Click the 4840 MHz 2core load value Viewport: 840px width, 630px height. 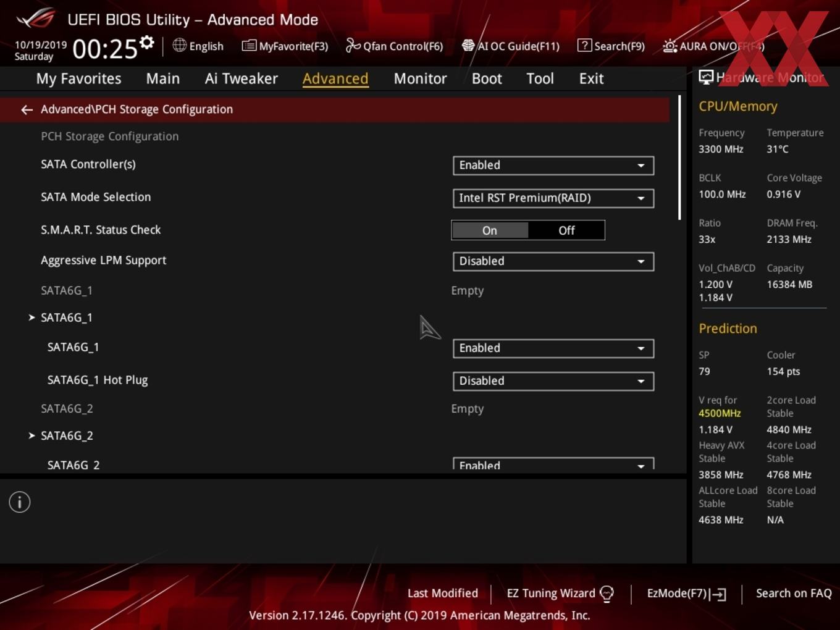tap(789, 429)
